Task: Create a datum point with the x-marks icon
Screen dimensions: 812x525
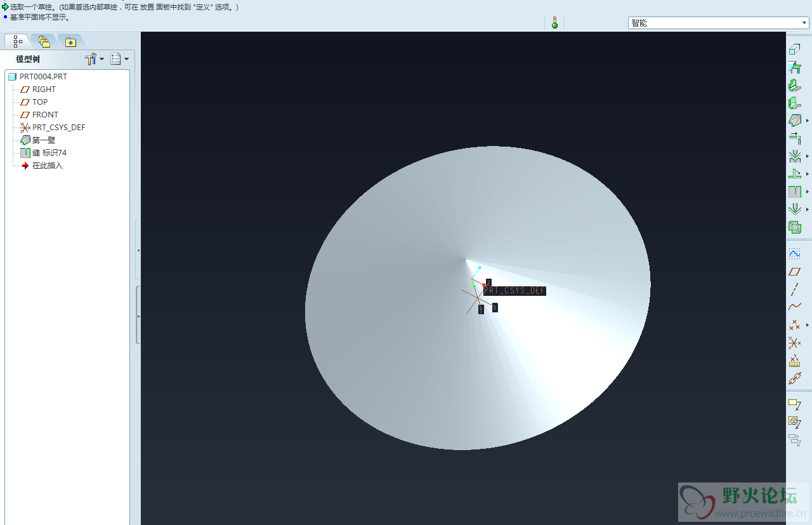Action: pyautogui.click(x=794, y=325)
